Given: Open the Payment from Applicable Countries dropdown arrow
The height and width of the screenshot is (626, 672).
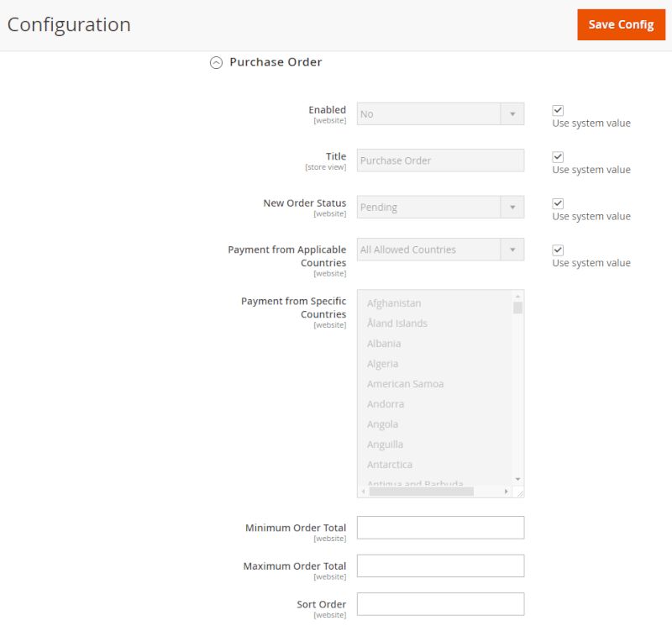Looking at the screenshot, I should click(513, 249).
